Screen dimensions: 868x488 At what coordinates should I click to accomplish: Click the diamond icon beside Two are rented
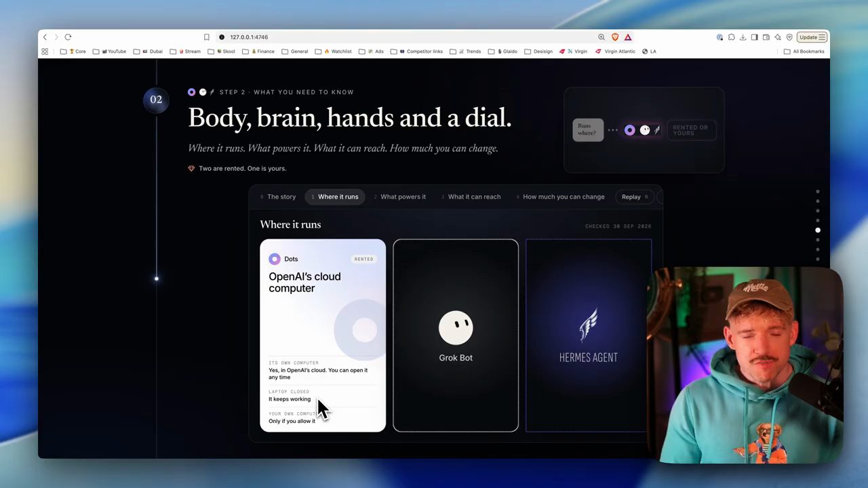(191, 168)
